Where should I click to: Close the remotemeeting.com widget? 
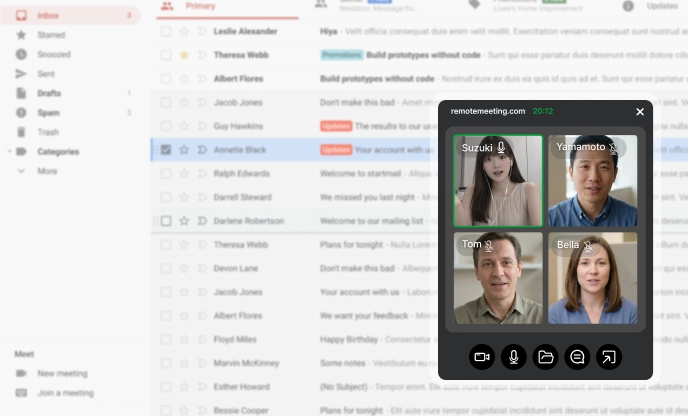click(640, 112)
